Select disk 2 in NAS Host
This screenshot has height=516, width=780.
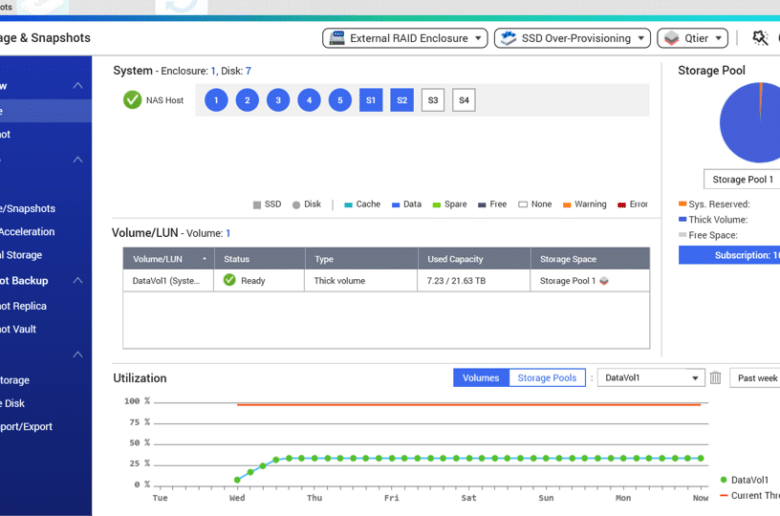[x=247, y=100]
